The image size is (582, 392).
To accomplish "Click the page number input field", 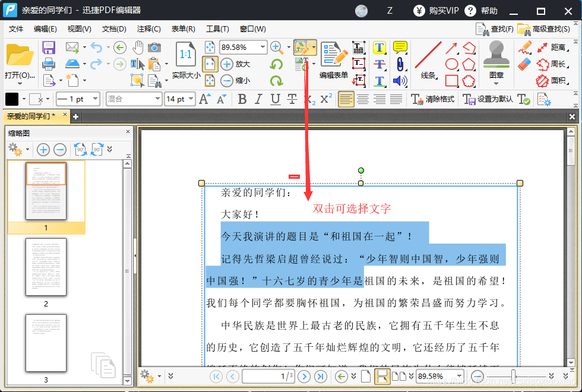I will coord(268,376).
